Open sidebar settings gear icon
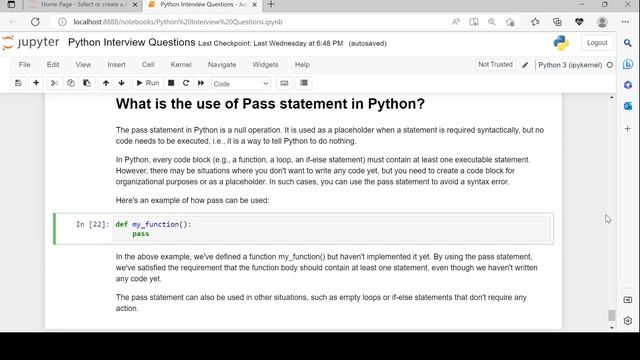The image size is (640, 360). pyautogui.click(x=628, y=321)
